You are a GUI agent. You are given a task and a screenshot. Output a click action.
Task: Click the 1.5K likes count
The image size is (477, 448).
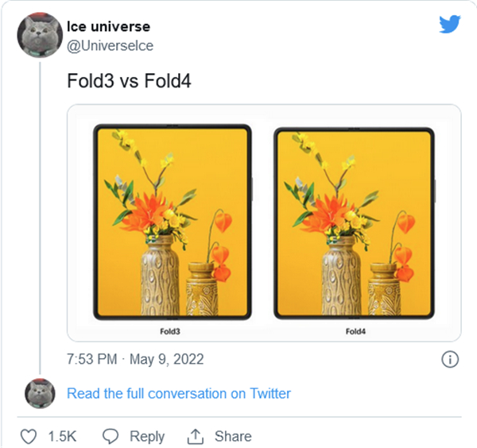(61, 436)
